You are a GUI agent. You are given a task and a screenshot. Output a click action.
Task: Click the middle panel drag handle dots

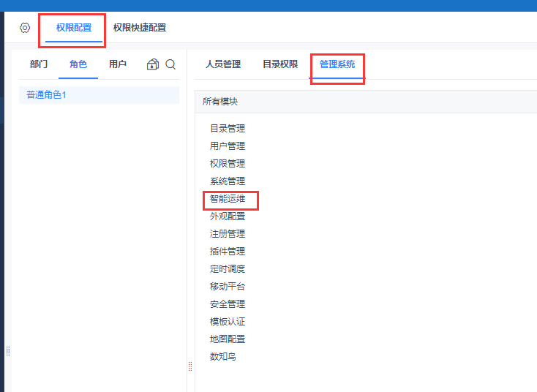[190, 366]
